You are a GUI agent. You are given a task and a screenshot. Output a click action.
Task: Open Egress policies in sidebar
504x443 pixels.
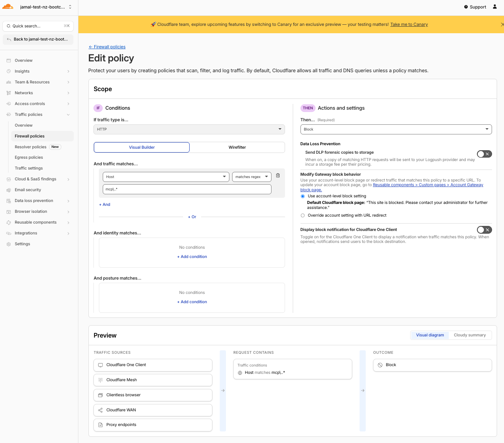pos(29,158)
